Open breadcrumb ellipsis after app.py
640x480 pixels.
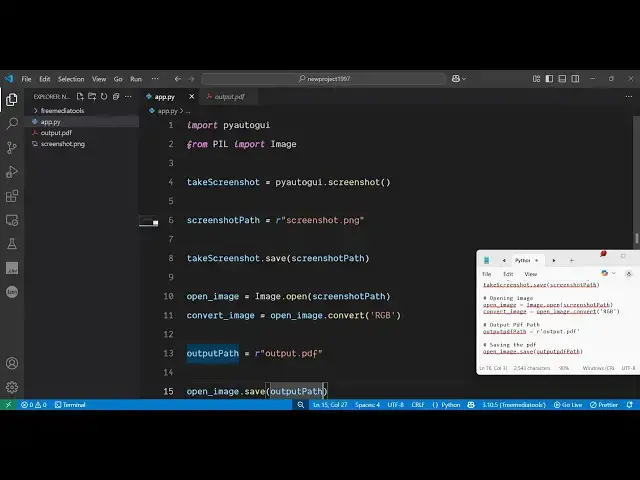click(188, 111)
